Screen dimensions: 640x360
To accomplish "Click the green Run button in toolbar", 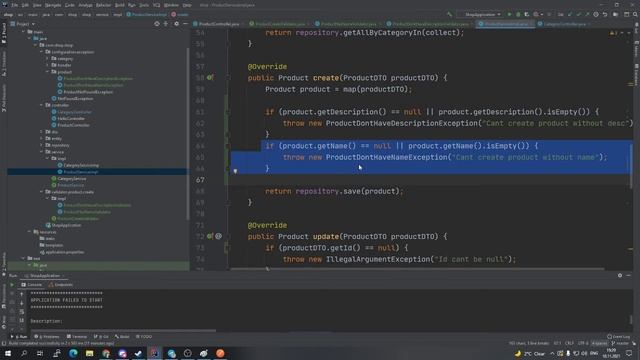I will [x=509, y=14].
